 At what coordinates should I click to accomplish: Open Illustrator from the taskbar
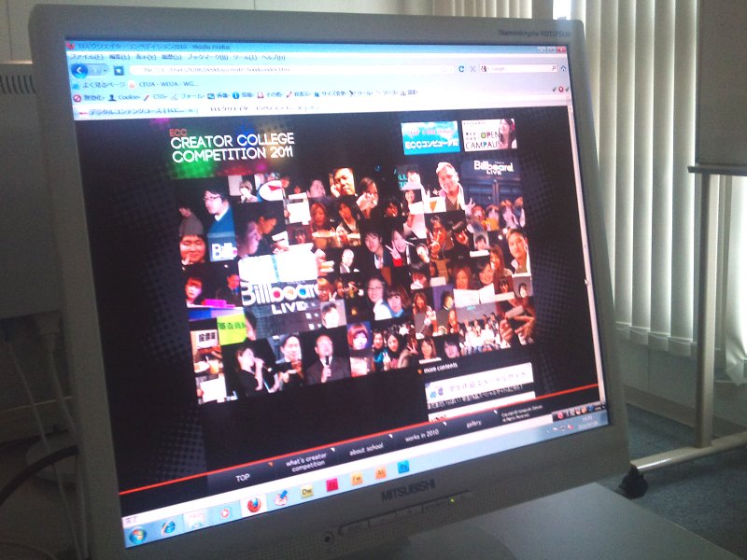[380, 473]
